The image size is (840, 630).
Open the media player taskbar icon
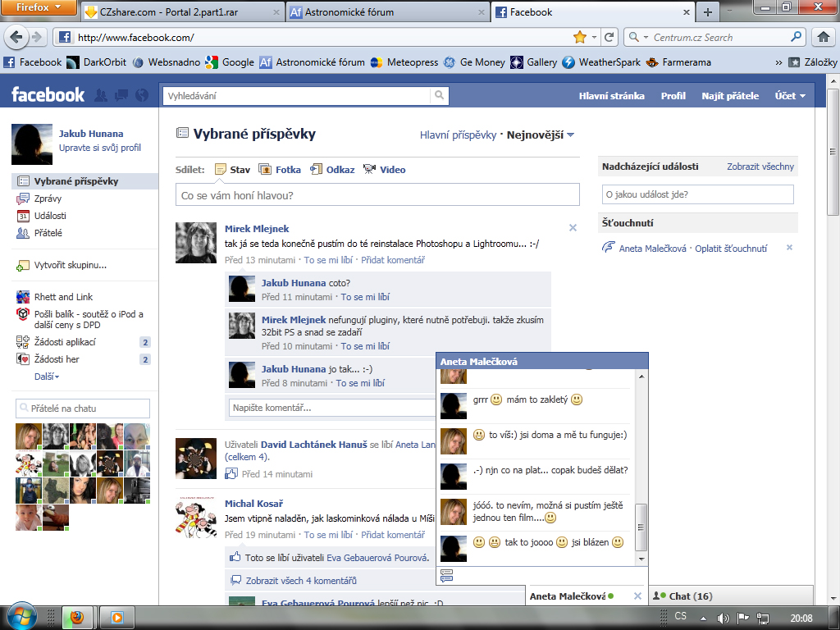tap(116, 618)
